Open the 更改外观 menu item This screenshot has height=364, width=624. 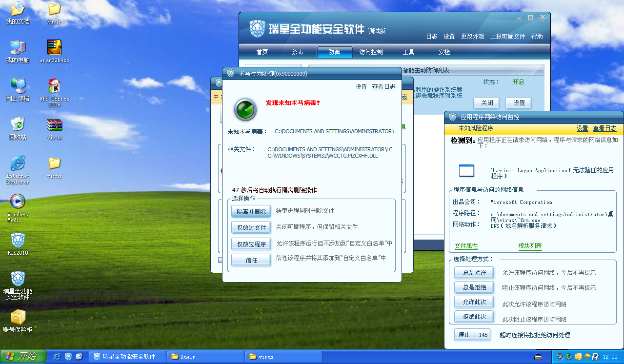(473, 37)
